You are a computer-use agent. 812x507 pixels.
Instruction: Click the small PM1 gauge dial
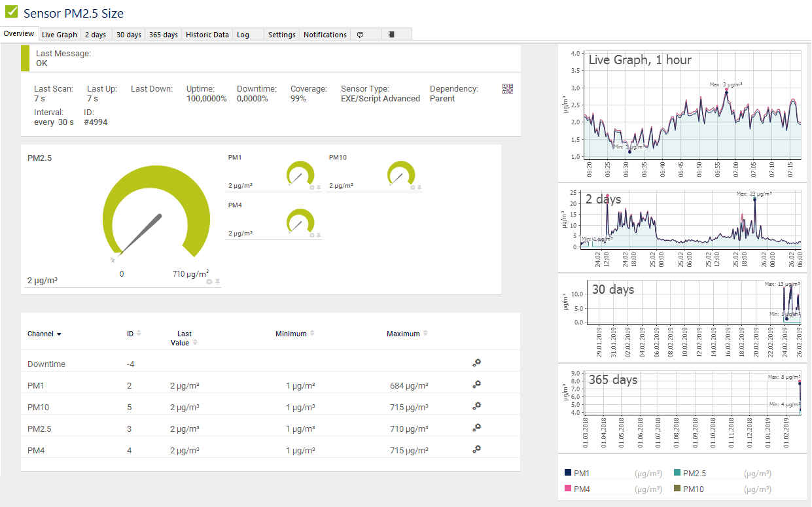[x=301, y=174]
